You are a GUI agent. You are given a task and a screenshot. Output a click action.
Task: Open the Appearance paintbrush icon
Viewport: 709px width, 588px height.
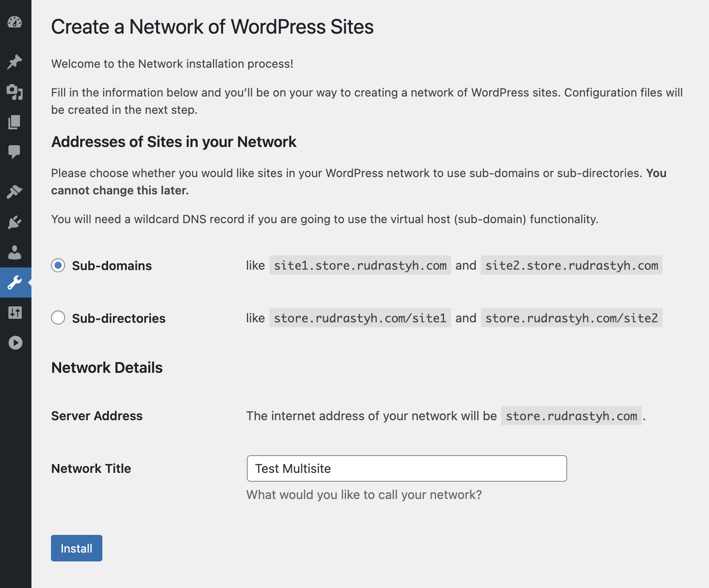coord(15,192)
